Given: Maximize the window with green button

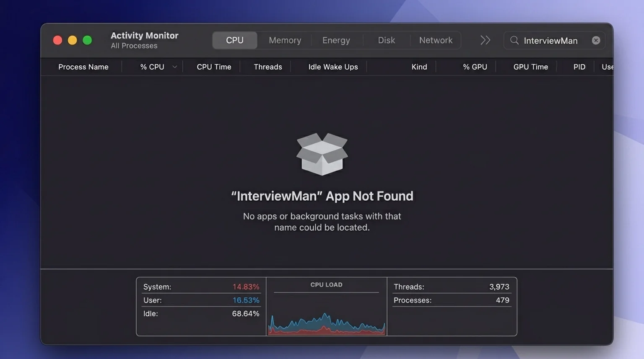Looking at the screenshot, I should (x=87, y=40).
